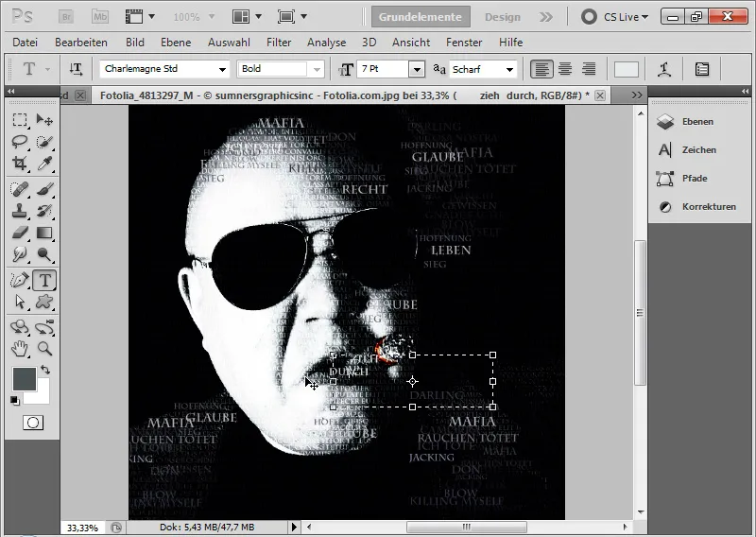The width and height of the screenshot is (756, 537).
Task: Toggle text orientation button
Action: point(76,69)
